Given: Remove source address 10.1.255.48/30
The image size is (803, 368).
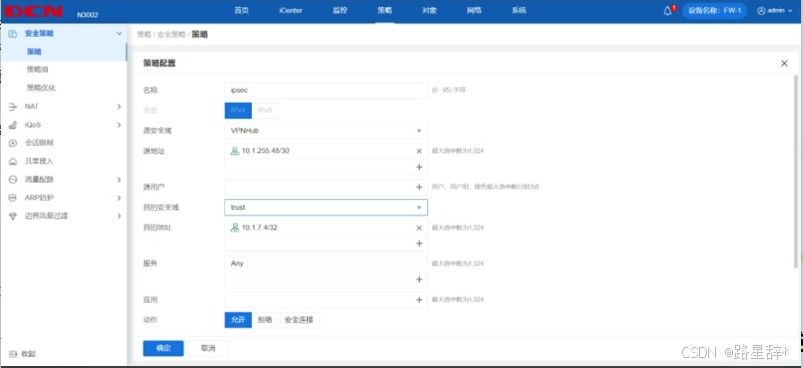Looking at the screenshot, I should click(419, 151).
